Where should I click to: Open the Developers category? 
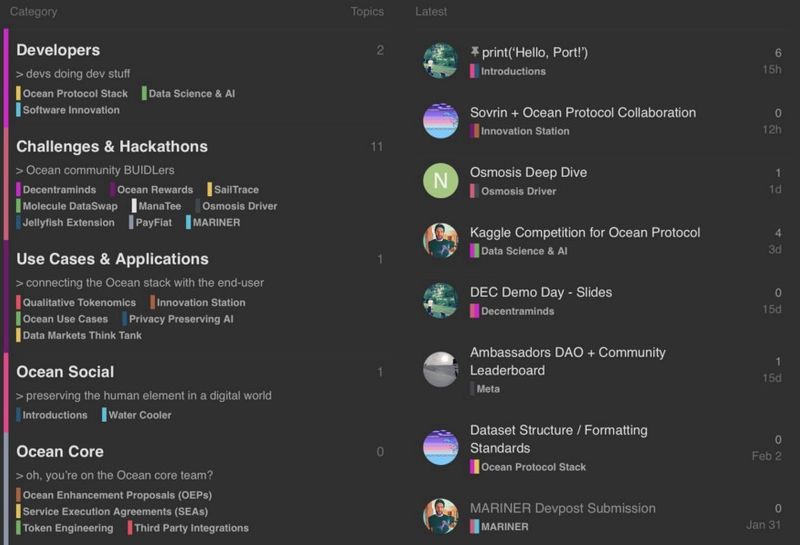pos(58,50)
